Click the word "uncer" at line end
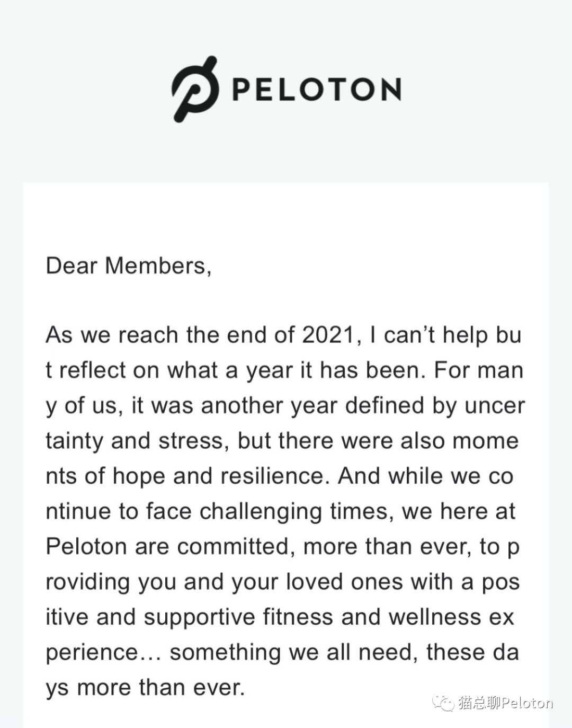572x728 pixels. [495, 405]
